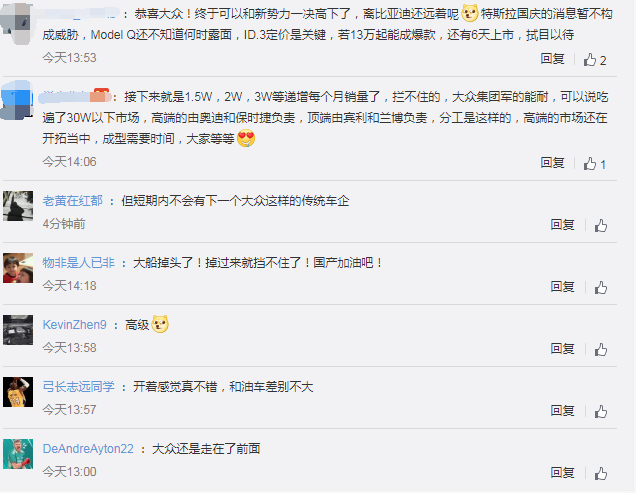Image resolution: width=636 pixels, height=493 pixels.
Task: Reply to DeAndreAyton22's comment
Action: [x=562, y=472]
